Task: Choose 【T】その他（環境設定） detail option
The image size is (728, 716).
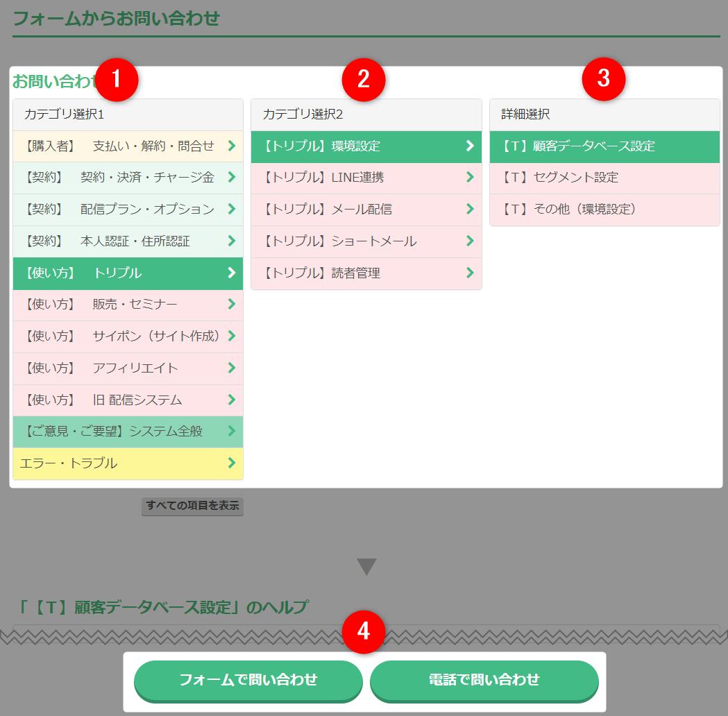Action: (x=604, y=210)
